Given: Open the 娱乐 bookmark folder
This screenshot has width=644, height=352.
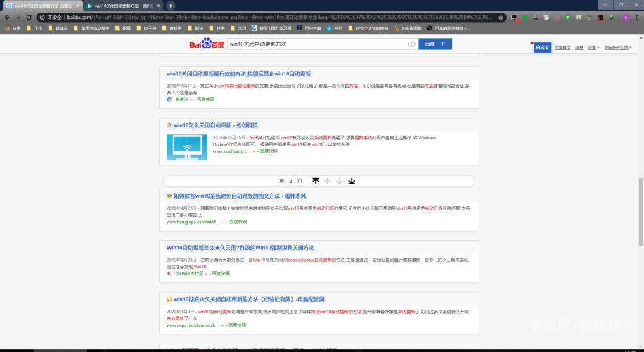Looking at the screenshot, I should pyautogui.click(x=195, y=28).
